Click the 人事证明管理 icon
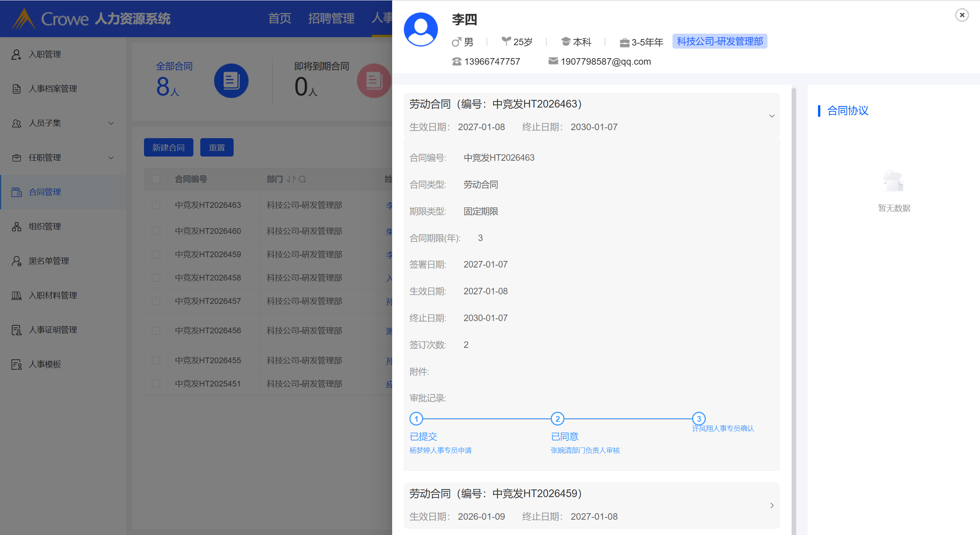 click(16, 330)
